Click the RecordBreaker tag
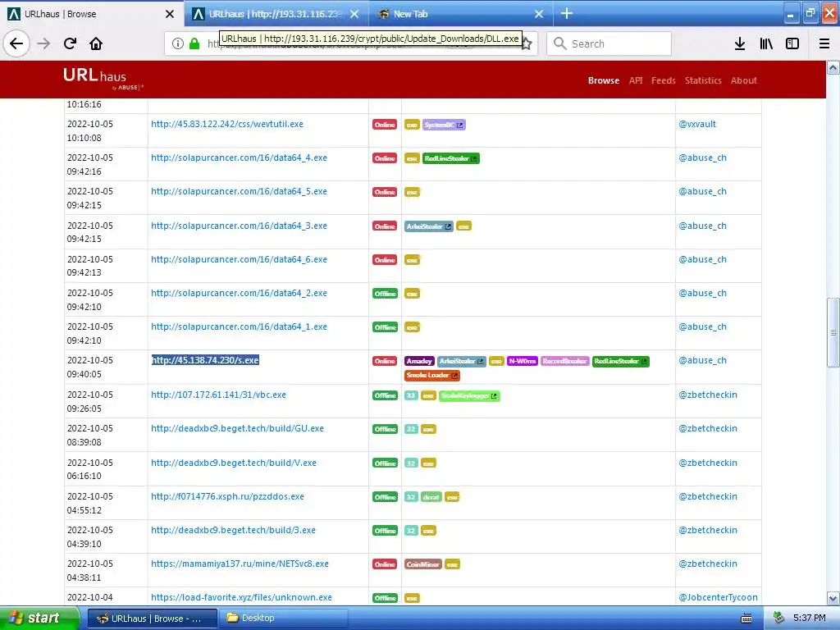Image resolution: width=840 pixels, height=630 pixels. [x=564, y=361]
